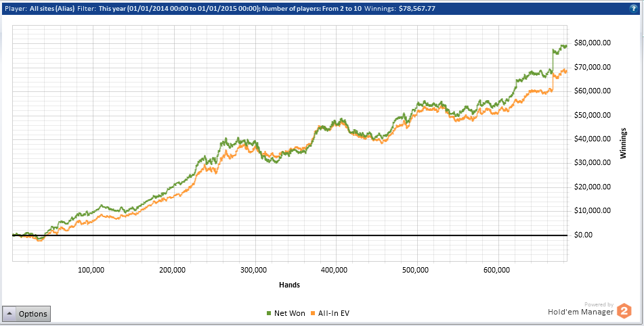The image size is (644, 326).
Task: Click the 600,000 hands x-axis label
Action: click(x=498, y=270)
